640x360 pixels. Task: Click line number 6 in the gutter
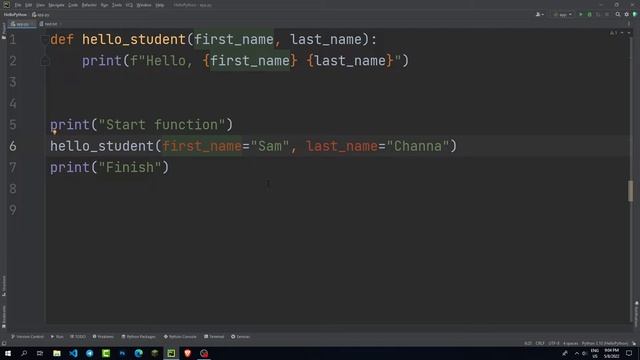(13, 146)
